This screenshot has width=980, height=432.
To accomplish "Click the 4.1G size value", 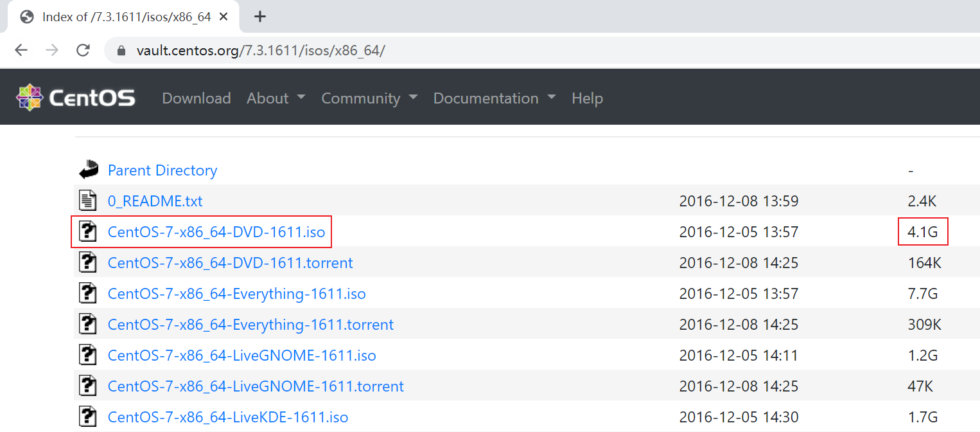I will click(923, 232).
